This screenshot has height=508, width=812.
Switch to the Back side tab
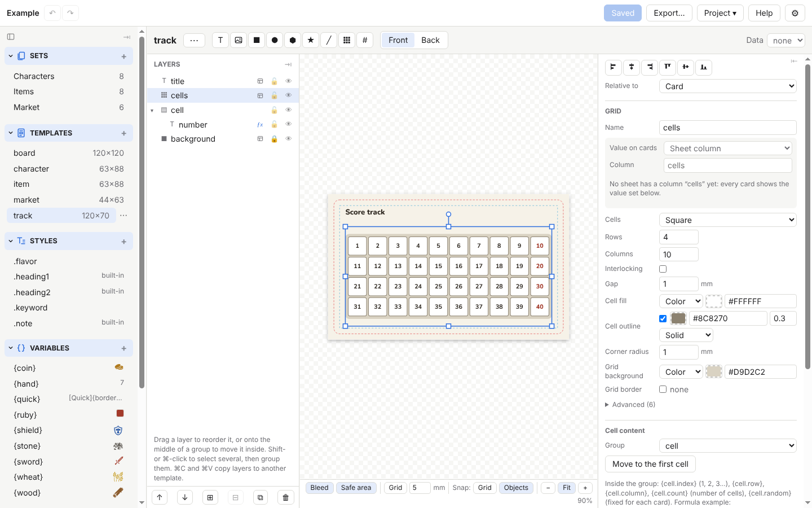pos(430,40)
